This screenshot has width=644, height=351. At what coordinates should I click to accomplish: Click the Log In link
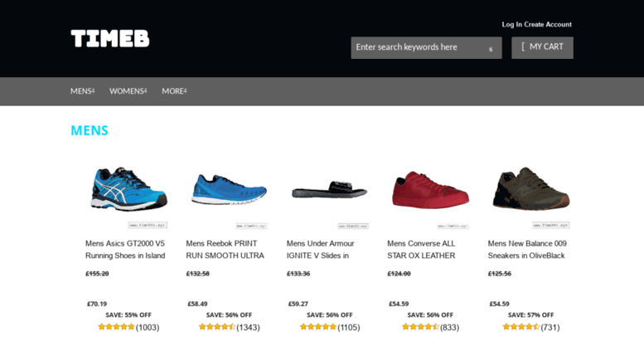point(512,24)
